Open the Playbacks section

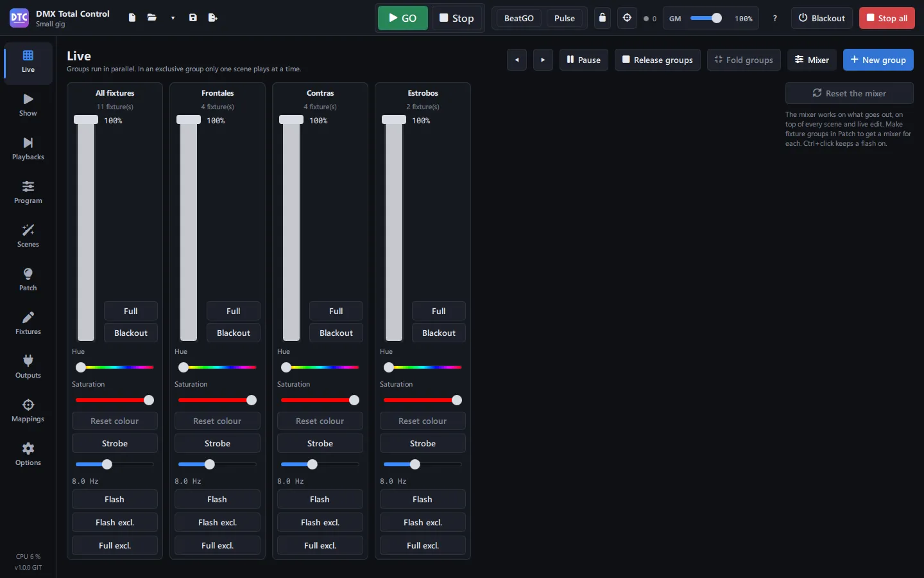tap(28, 150)
